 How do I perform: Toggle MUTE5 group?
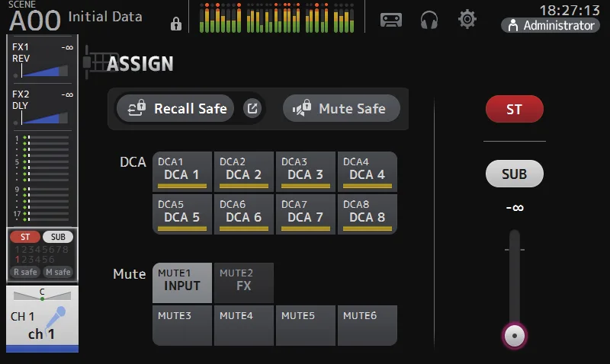306,325
